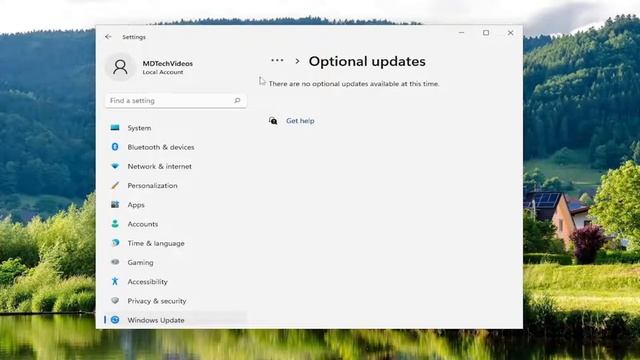The width and height of the screenshot is (640, 360).
Task: Click the Optional updates page heading
Action: [x=367, y=62]
